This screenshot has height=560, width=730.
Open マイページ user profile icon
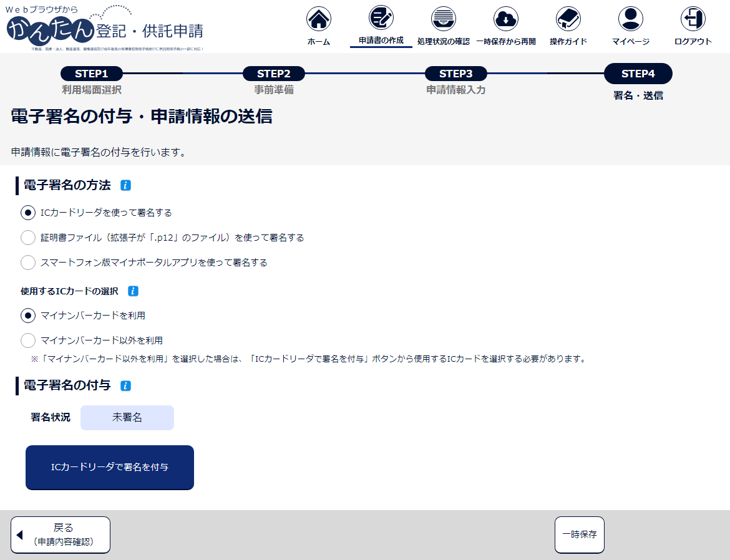pos(630,19)
